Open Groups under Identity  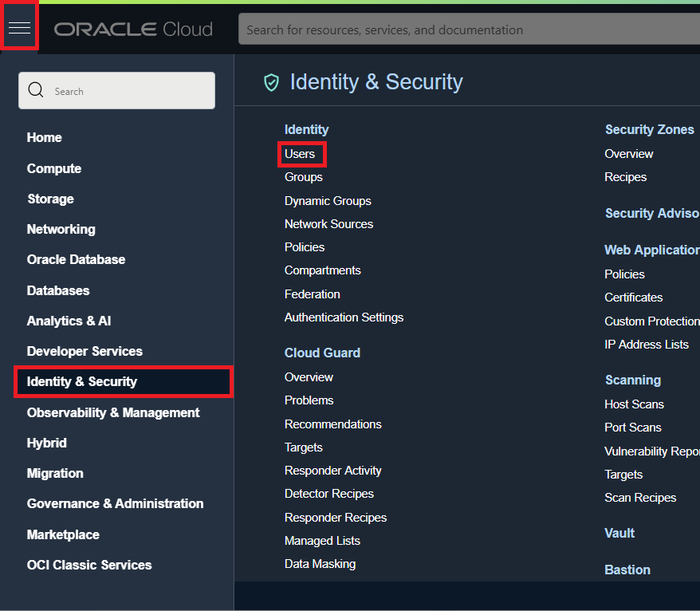[304, 177]
